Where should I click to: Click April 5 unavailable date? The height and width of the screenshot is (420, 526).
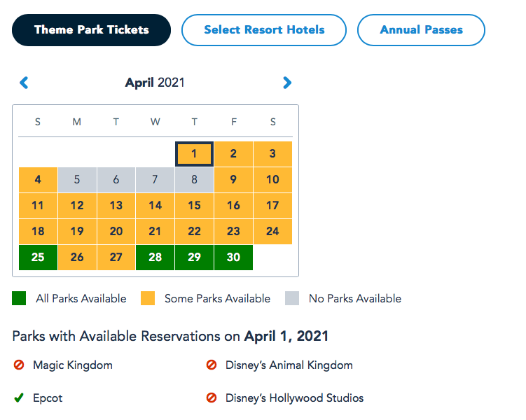[x=77, y=180]
